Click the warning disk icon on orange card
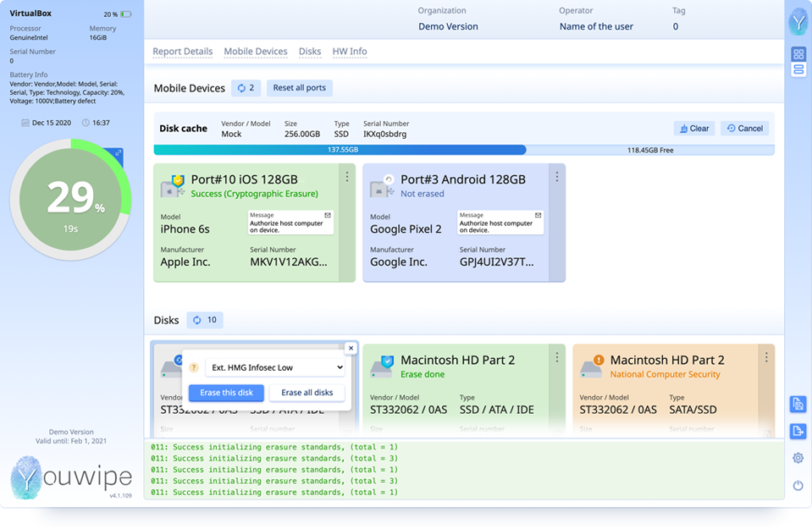812x529 pixels. (592, 366)
